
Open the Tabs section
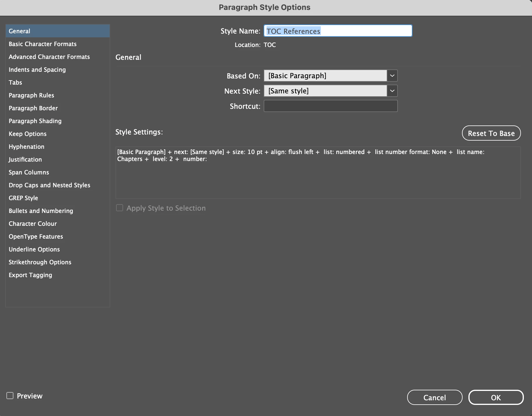[57, 82]
